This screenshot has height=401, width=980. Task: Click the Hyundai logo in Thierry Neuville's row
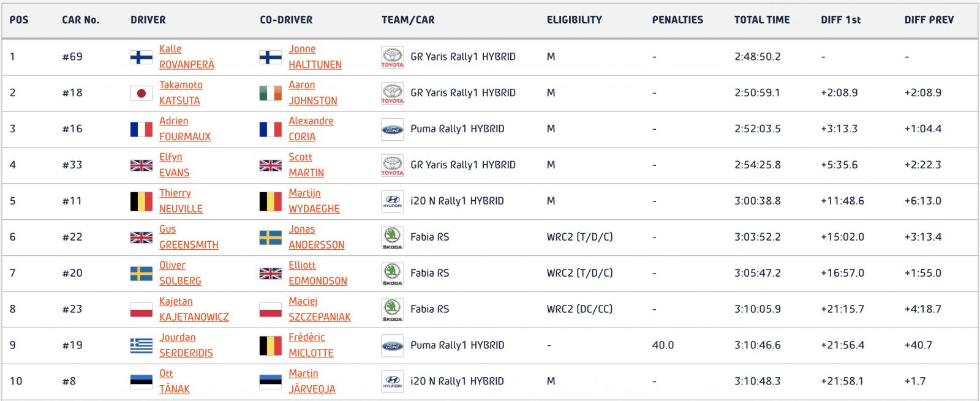click(393, 201)
